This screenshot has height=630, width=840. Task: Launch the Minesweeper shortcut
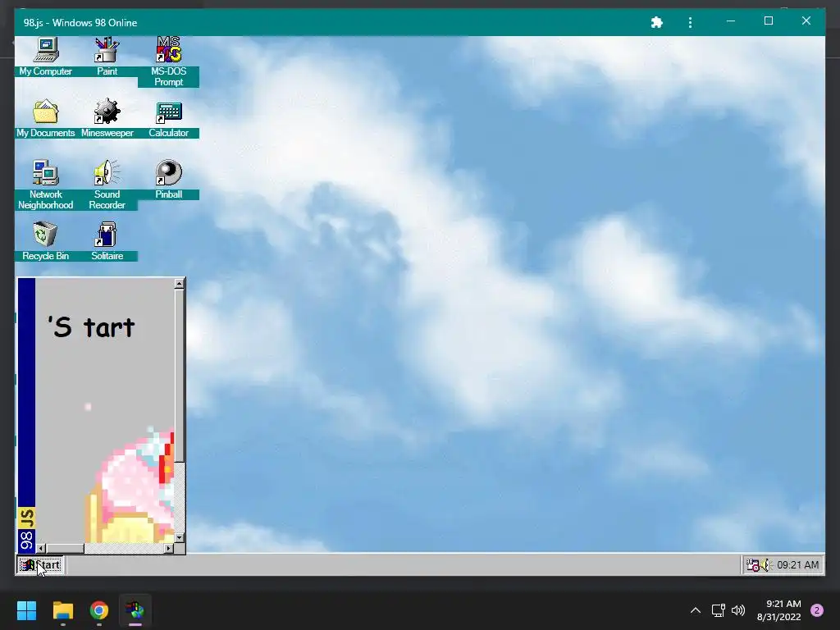(107, 118)
